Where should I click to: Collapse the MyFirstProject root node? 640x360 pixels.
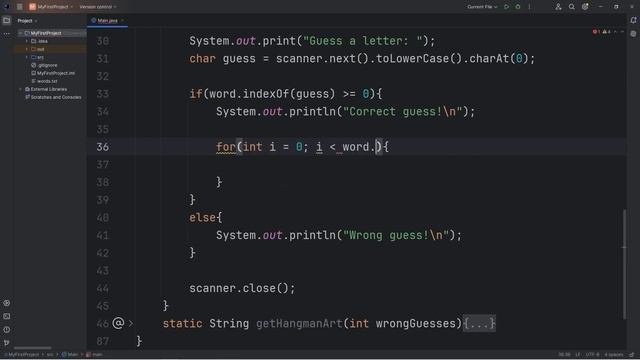pos(20,33)
